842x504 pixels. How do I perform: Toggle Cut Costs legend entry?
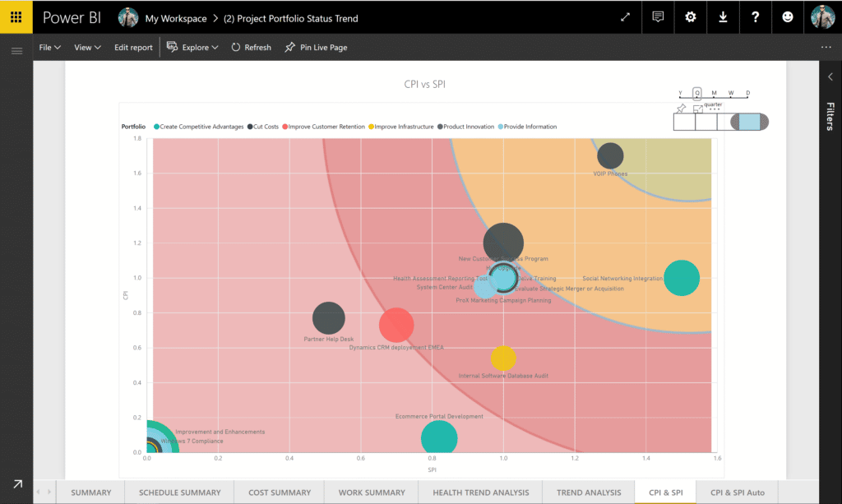tap(263, 127)
